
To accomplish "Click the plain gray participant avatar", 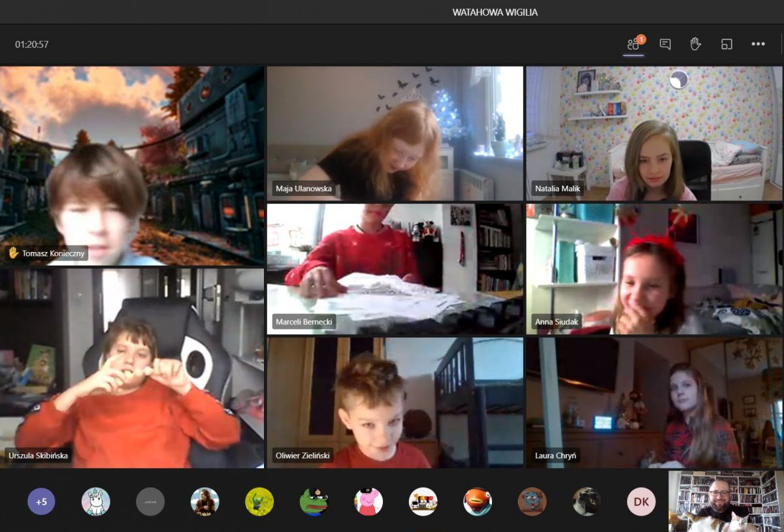I will [150, 502].
